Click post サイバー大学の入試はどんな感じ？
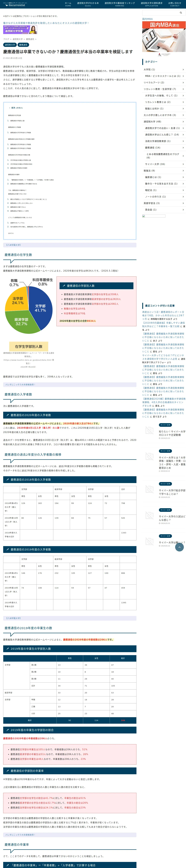 [x=172, y=518]
